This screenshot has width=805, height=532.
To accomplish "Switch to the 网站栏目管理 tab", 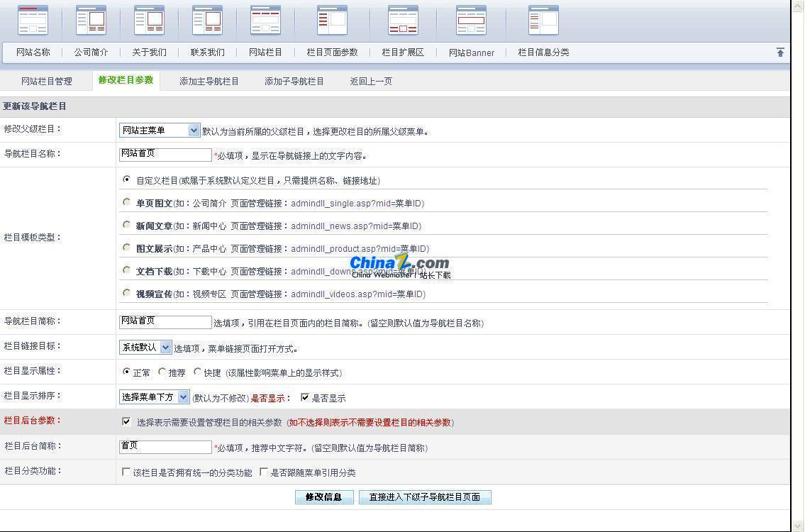I will click(47, 81).
